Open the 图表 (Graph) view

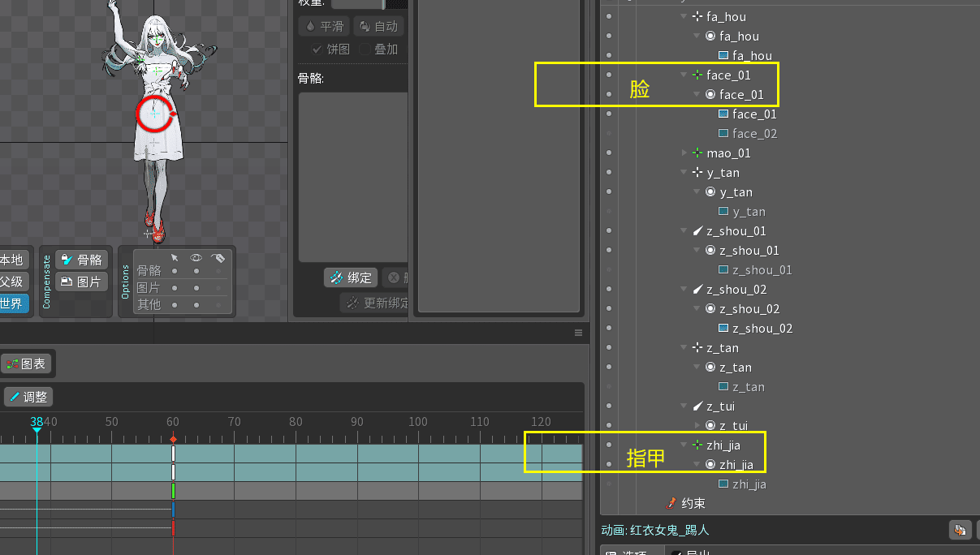tap(27, 364)
